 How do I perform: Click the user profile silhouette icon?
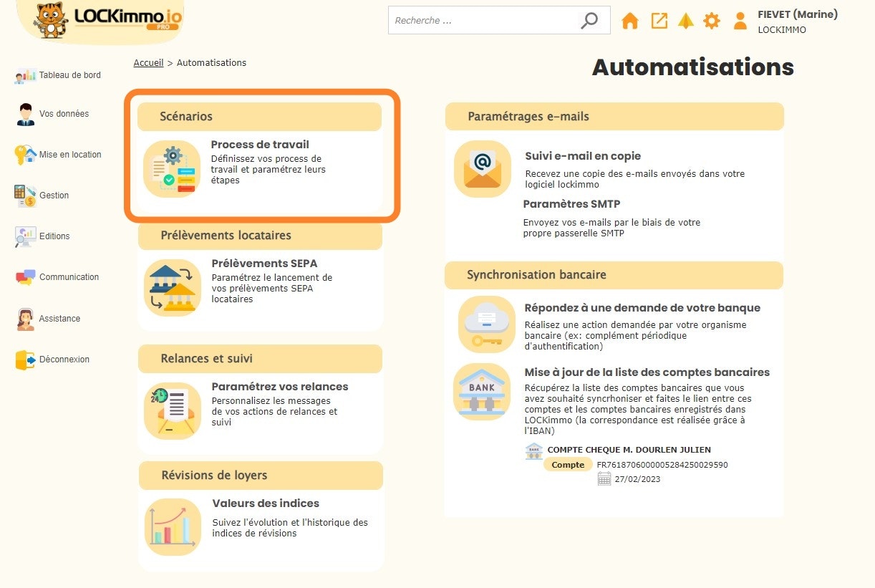[740, 21]
